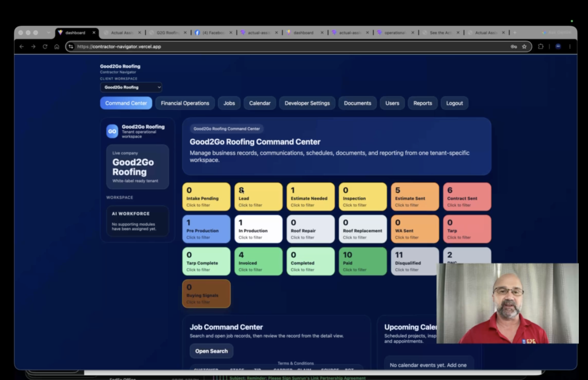The height and width of the screenshot is (380, 588).
Task: Switch to the (4) Facebook tab
Action: point(213,32)
